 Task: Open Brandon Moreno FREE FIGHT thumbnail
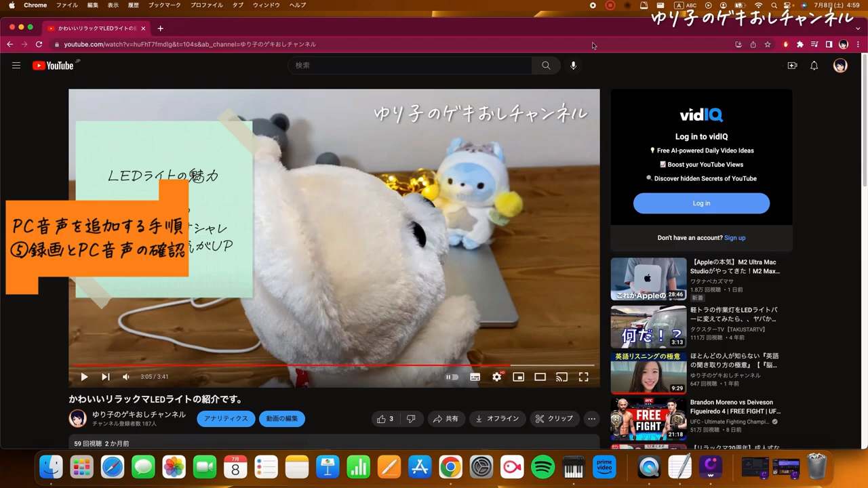click(x=648, y=419)
